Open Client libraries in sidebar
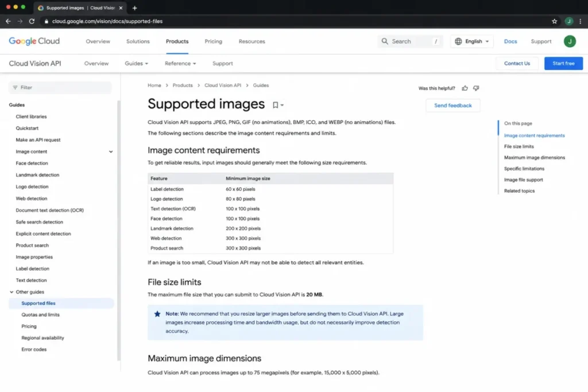Viewport: 588px width, 392px height. pos(31,117)
